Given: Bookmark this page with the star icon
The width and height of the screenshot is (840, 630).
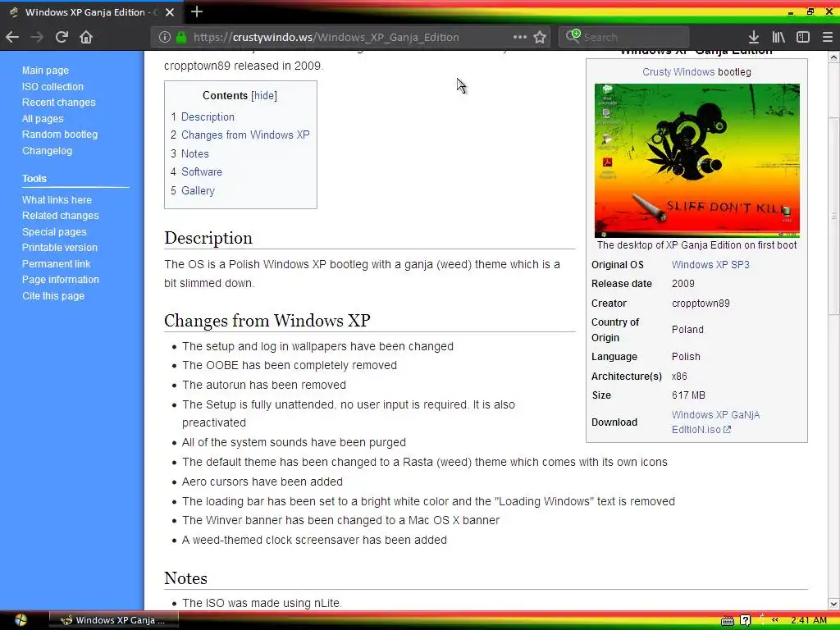Looking at the screenshot, I should pos(540,37).
